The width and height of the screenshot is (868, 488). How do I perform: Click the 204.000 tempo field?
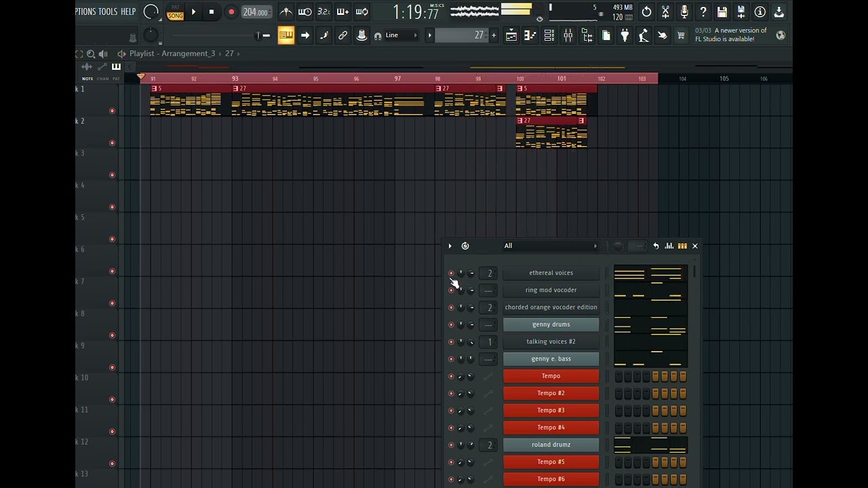(256, 12)
